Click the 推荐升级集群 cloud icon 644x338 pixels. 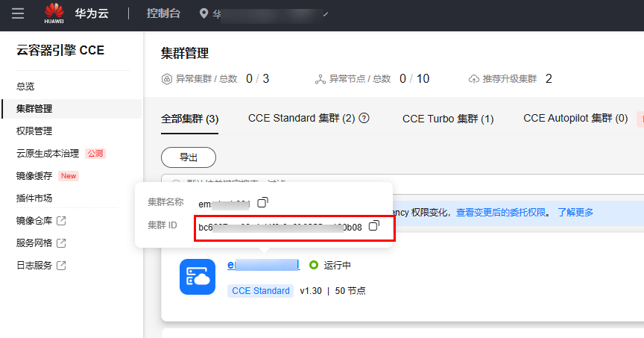point(474,79)
